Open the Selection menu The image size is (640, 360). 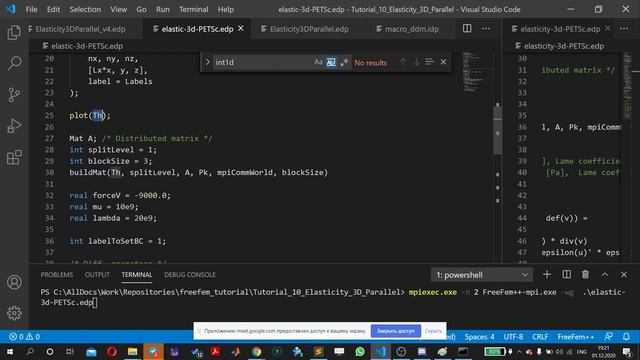[85, 9]
